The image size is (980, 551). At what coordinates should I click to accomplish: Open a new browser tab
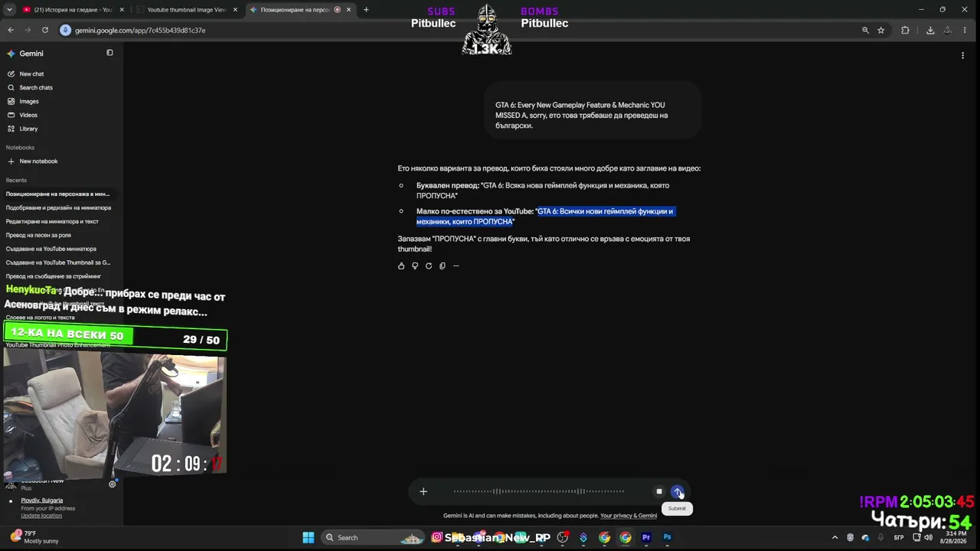pos(366,10)
